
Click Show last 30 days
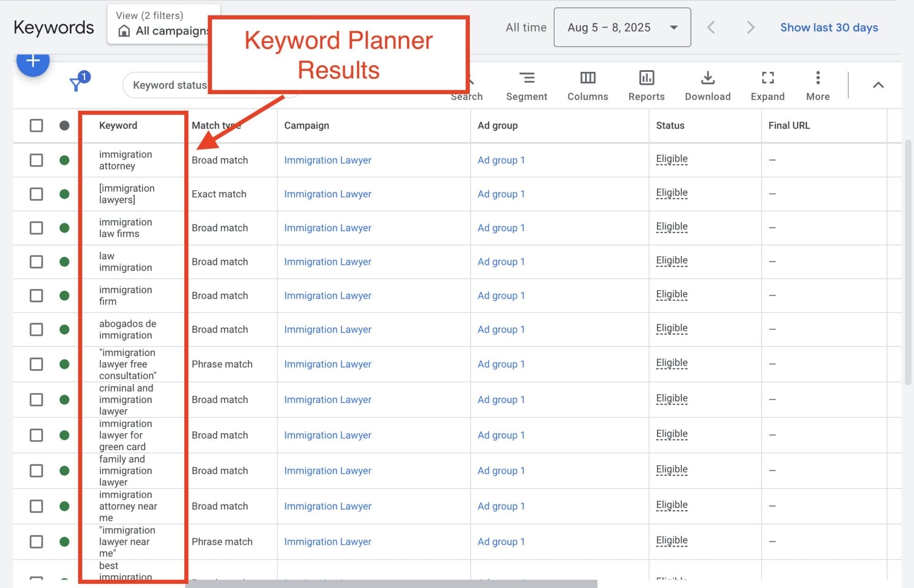pos(829,27)
